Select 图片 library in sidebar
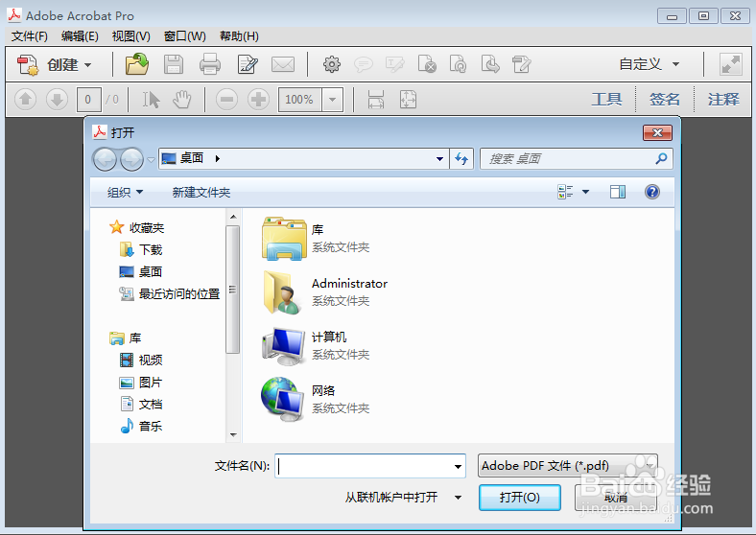 140,383
